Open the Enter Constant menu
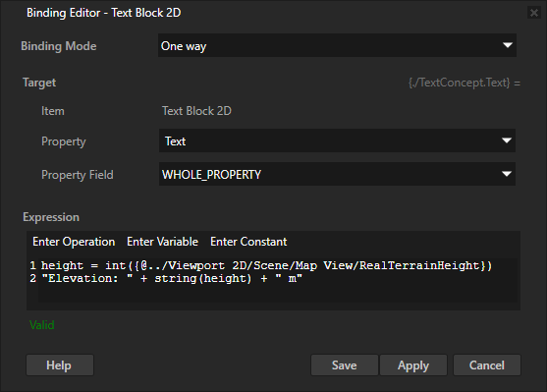This screenshot has width=547, height=392. tap(248, 242)
